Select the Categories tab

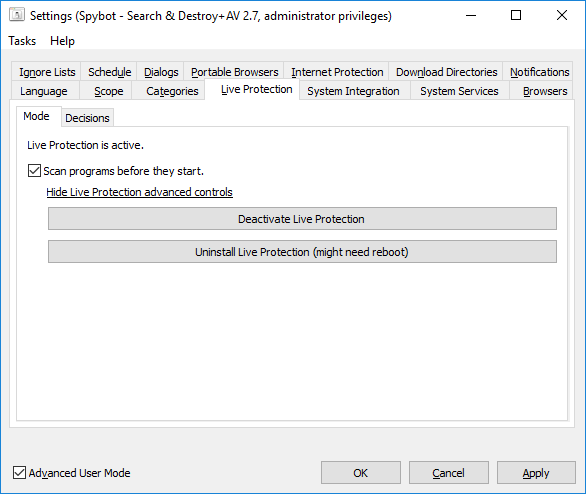click(172, 91)
